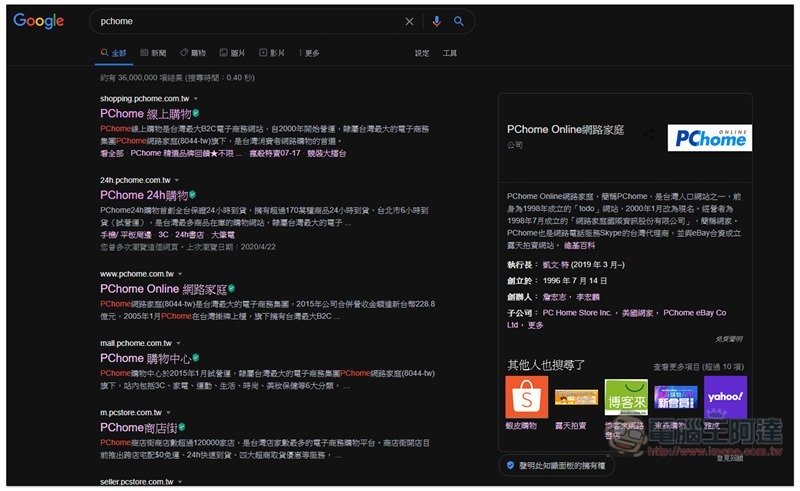Click the magnifying glass search button
Viewport: 800px width, 491px height.
[x=459, y=21]
